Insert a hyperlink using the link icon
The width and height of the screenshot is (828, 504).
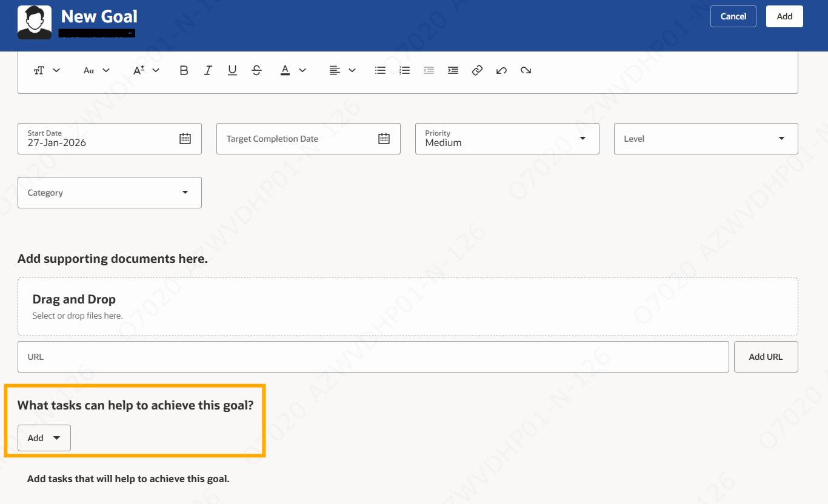(477, 70)
